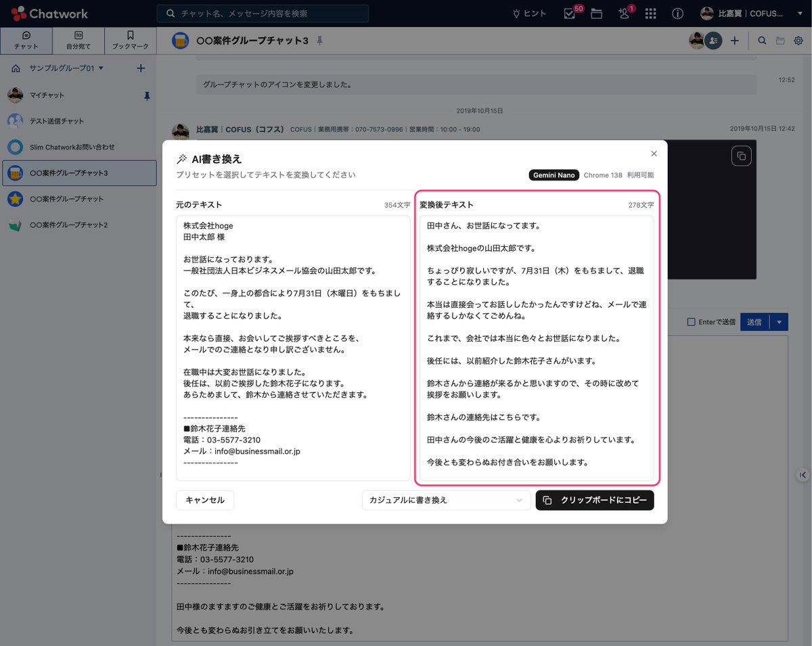The height and width of the screenshot is (646, 812).
Task: Click the plus icon to create new chat
Action: tap(140, 68)
